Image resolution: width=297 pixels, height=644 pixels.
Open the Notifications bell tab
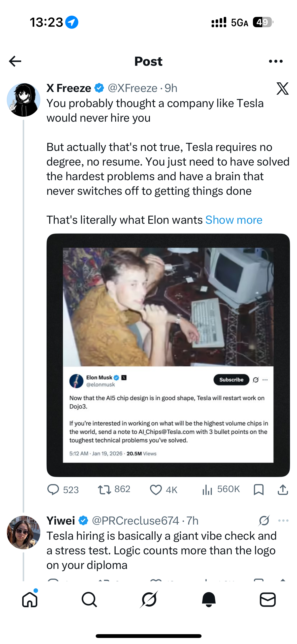tap(209, 599)
